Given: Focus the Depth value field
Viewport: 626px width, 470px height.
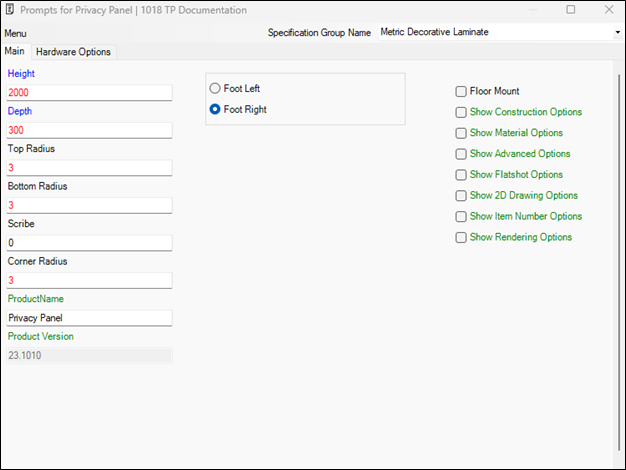Looking at the screenshot, I should click(x=88, y=130).
